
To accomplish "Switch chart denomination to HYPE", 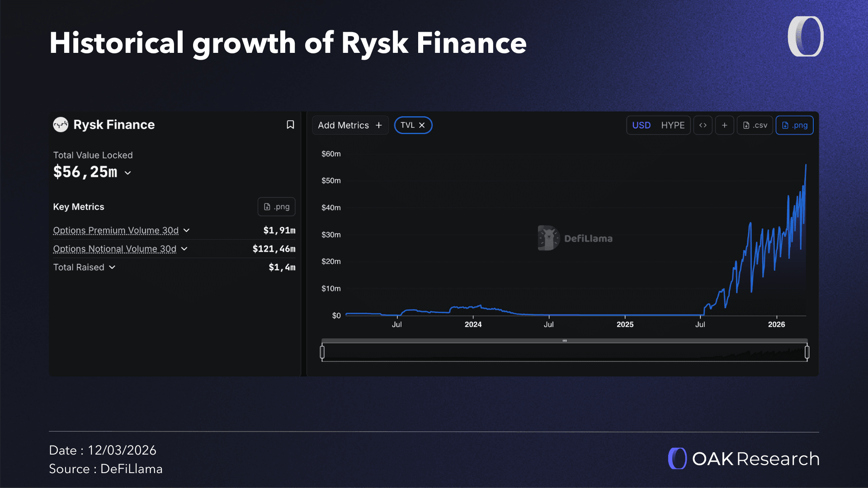I will (x=673, y=125).
